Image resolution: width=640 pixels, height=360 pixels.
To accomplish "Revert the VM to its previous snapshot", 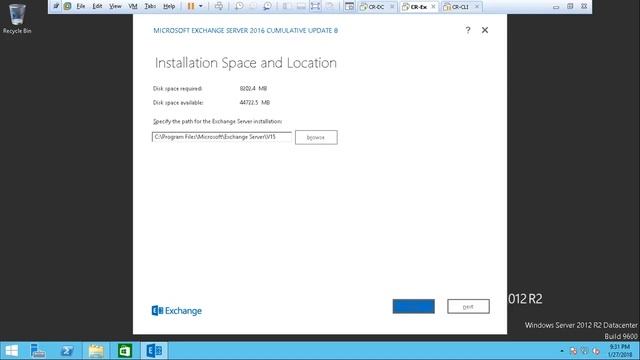I will pyautogui.click(x=253, y=6).
